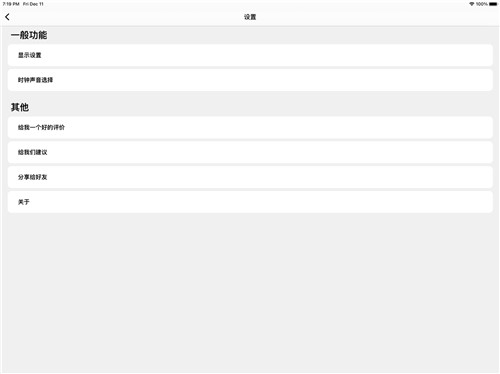The image size is (500, 374).
Task: Tap the 7:19 PM clock in status bar
Action: click(11, 4)
